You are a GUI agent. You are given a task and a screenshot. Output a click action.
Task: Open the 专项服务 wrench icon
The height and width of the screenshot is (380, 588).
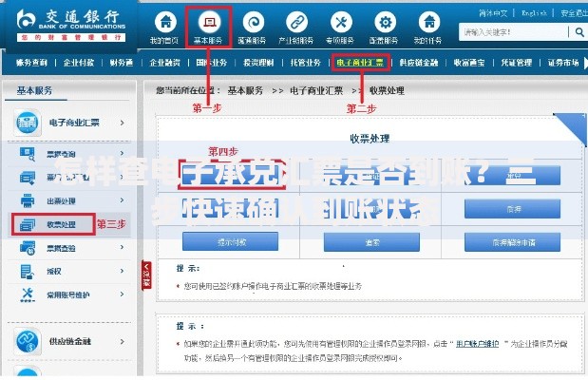pos(341,22)
